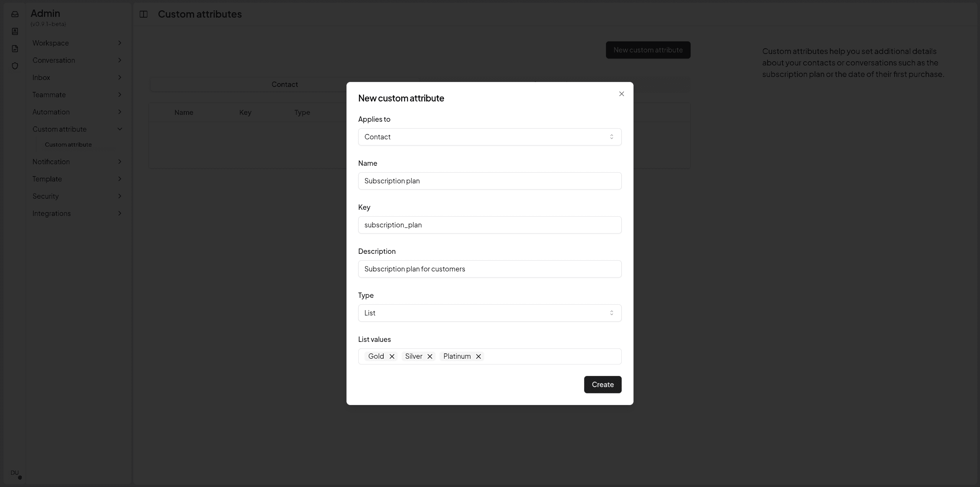This screenshot has width=980, height=487.
Task: Open the admin shield icon
Action: click(x=15, y=66)
